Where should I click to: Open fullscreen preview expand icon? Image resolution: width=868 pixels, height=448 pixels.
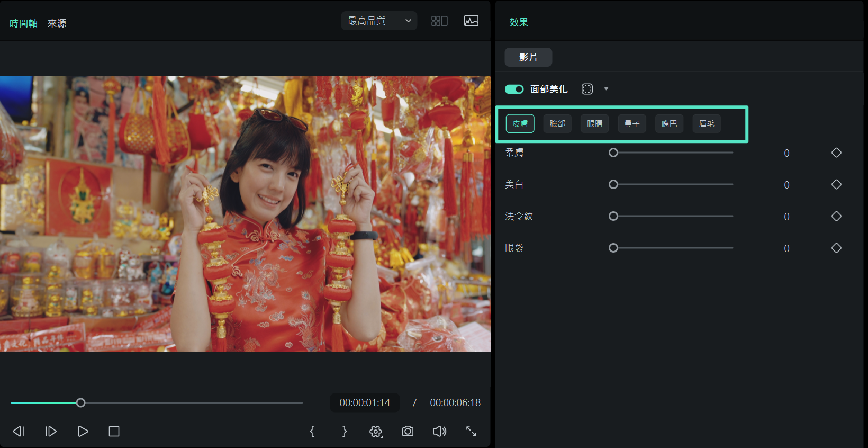(x=471, y=432)
